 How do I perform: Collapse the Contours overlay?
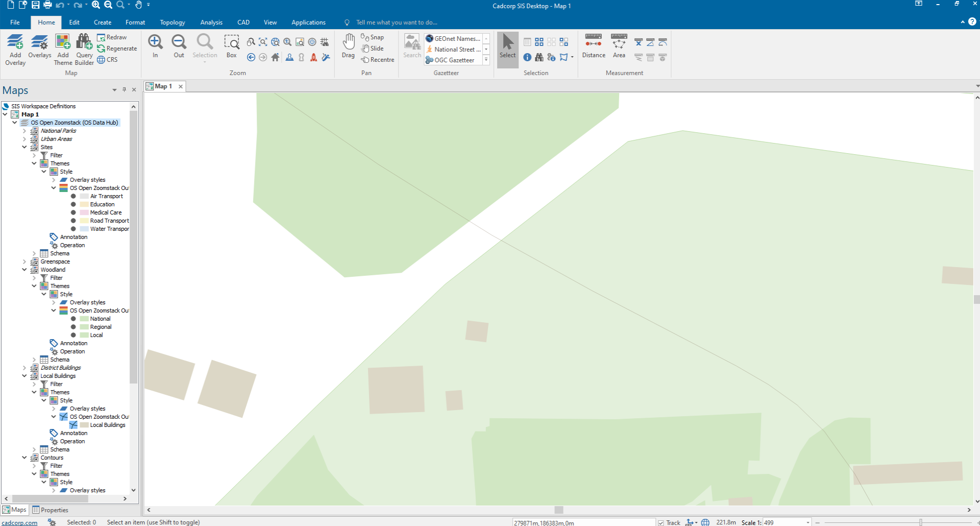point(24,458)
